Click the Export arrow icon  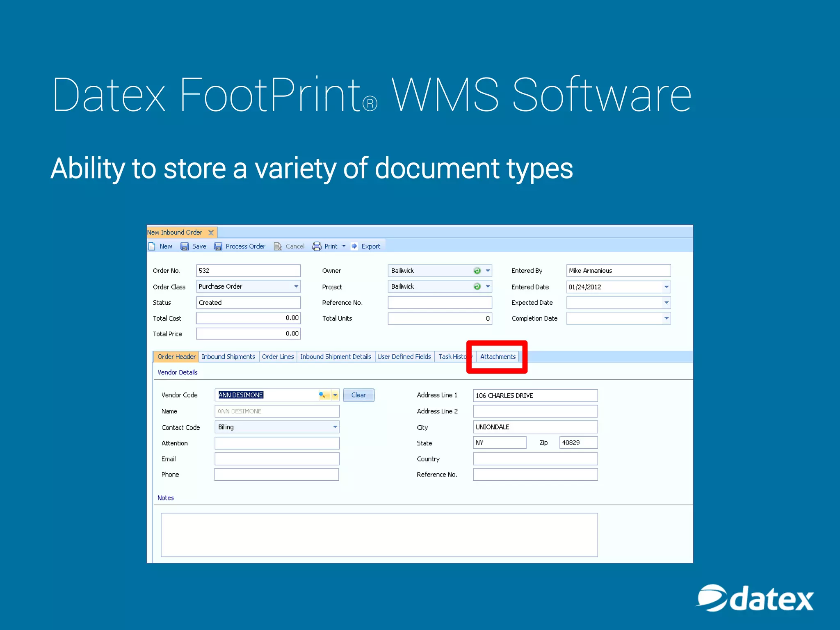click(354, 246)
